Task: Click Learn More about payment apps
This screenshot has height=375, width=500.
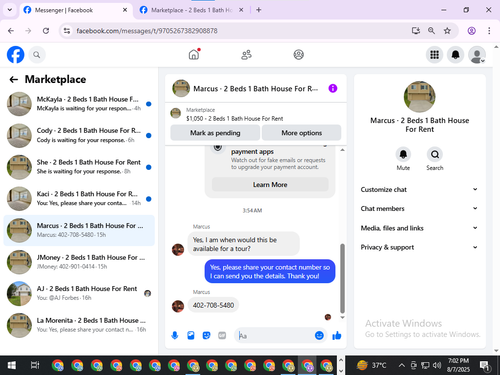Action: coord(270,184)
